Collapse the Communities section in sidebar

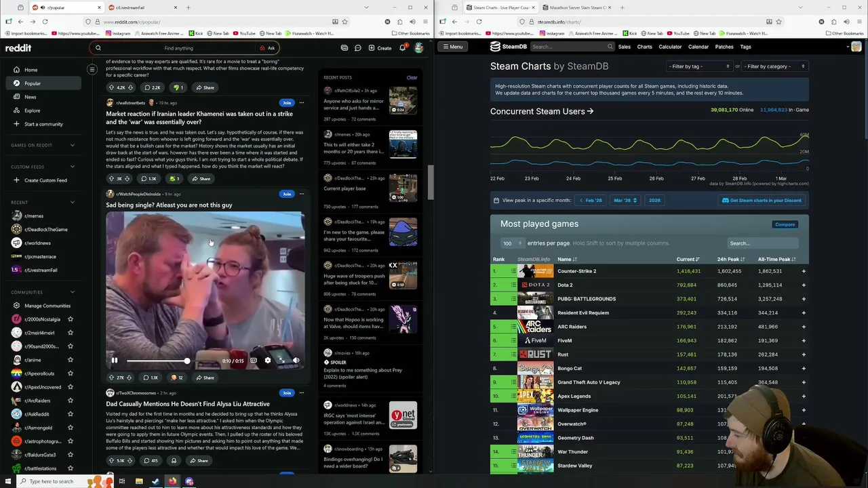73,292
